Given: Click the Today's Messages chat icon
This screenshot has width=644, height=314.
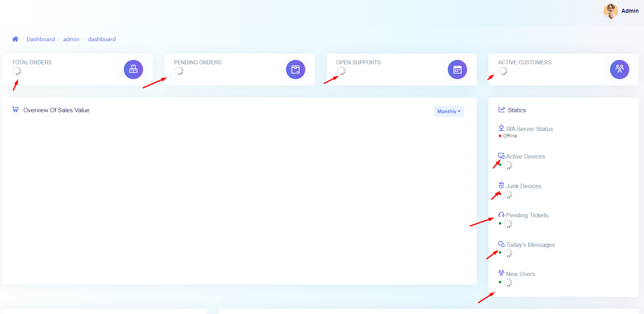Looking at the screenshot, I should [501, 244].
